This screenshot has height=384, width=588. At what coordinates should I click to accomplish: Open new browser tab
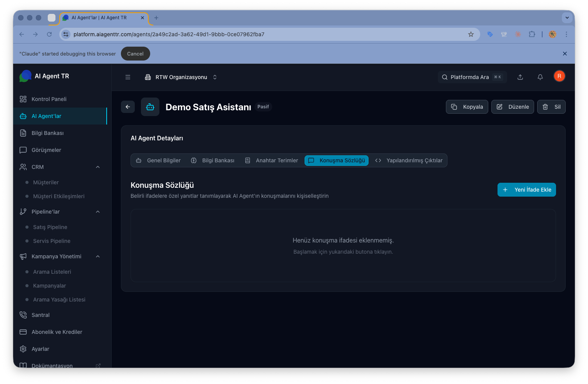click(x=156, y=18)
